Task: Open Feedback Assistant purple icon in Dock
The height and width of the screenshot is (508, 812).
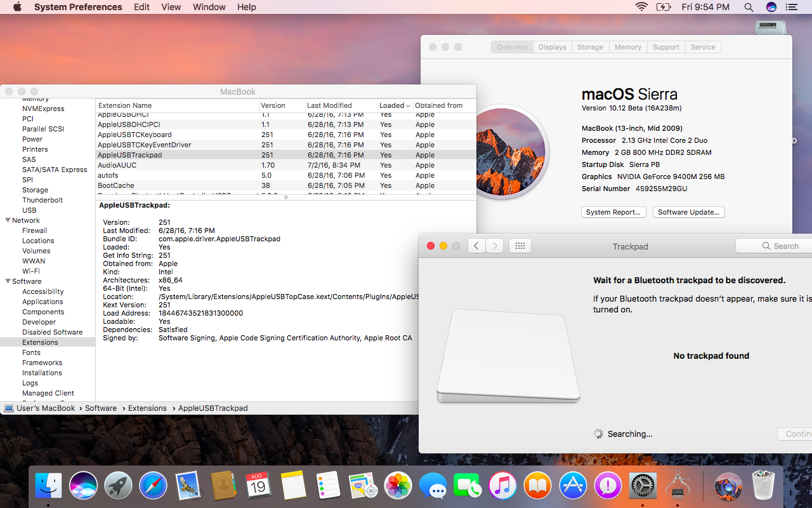Action: (608, 486)
